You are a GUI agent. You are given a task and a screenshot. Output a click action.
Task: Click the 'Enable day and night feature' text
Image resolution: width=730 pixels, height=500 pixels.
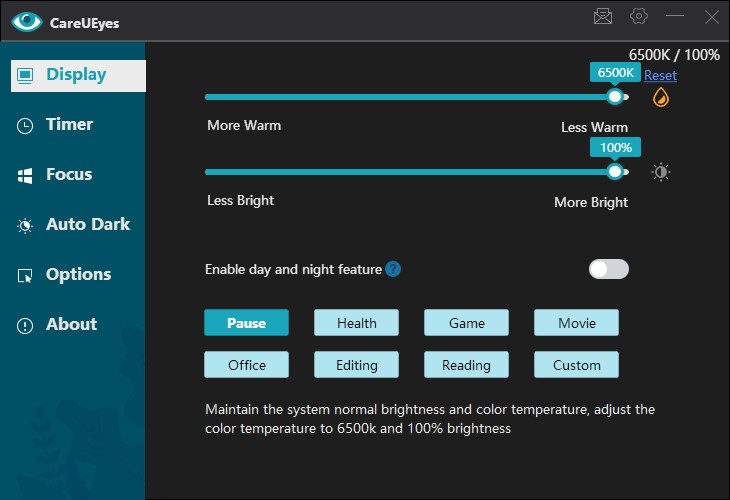coord(293,269)
